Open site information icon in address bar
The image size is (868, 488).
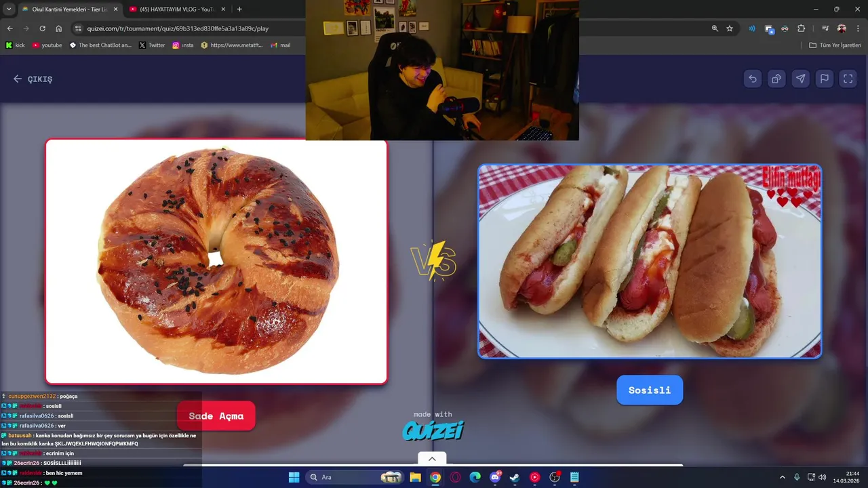pyautogui.click(x=78, y=28)
